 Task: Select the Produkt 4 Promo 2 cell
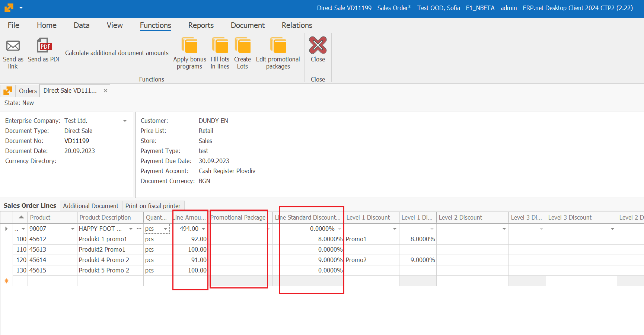pos(111,260)
